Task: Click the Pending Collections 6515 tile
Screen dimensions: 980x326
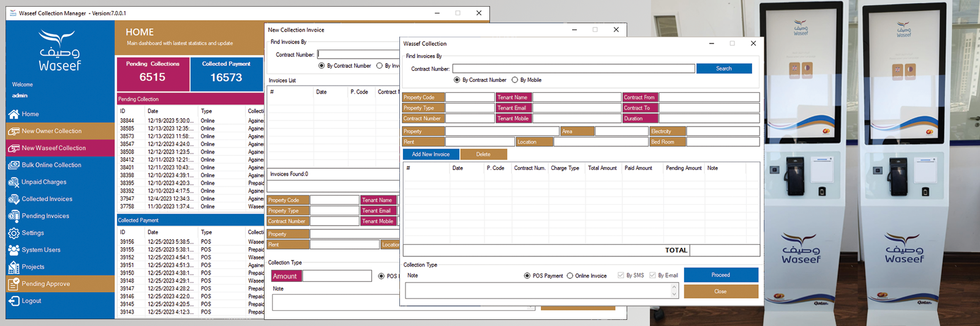Action: pos(153,73)
